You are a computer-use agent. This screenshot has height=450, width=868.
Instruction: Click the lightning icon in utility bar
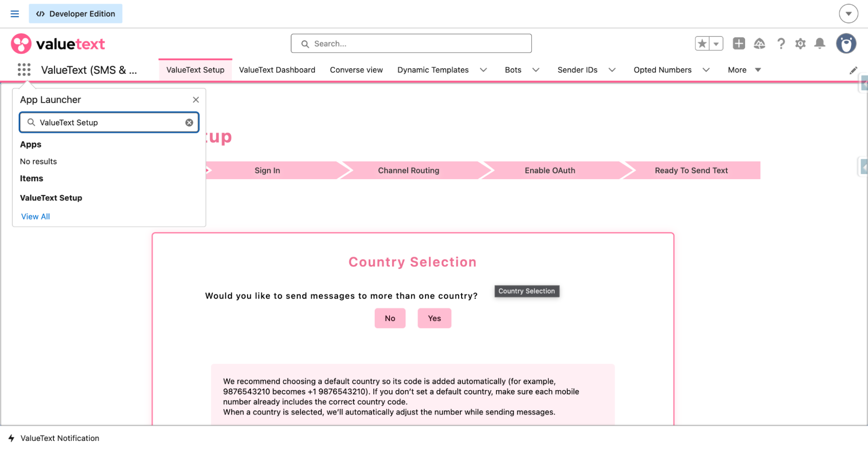click(x=11, y=438)
